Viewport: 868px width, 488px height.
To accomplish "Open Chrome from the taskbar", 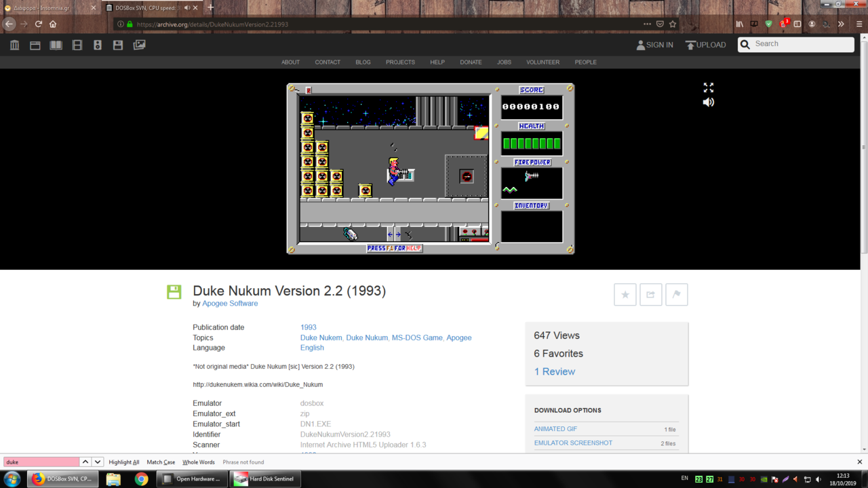I will click(x=141, y=479).
